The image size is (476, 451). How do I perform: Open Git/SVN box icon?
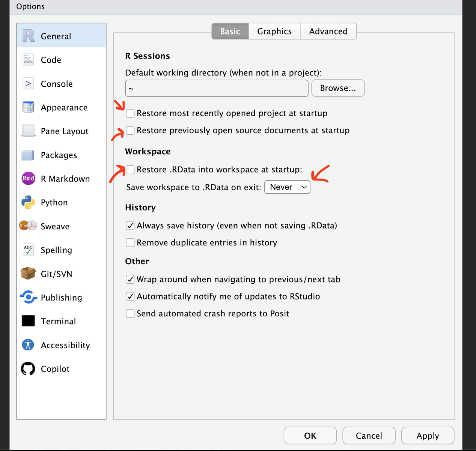tap(28, 274)
